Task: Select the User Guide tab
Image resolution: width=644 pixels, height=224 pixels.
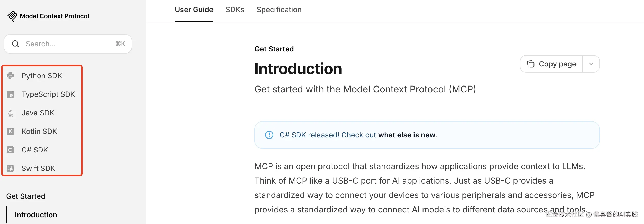Action: coord(194,10)
